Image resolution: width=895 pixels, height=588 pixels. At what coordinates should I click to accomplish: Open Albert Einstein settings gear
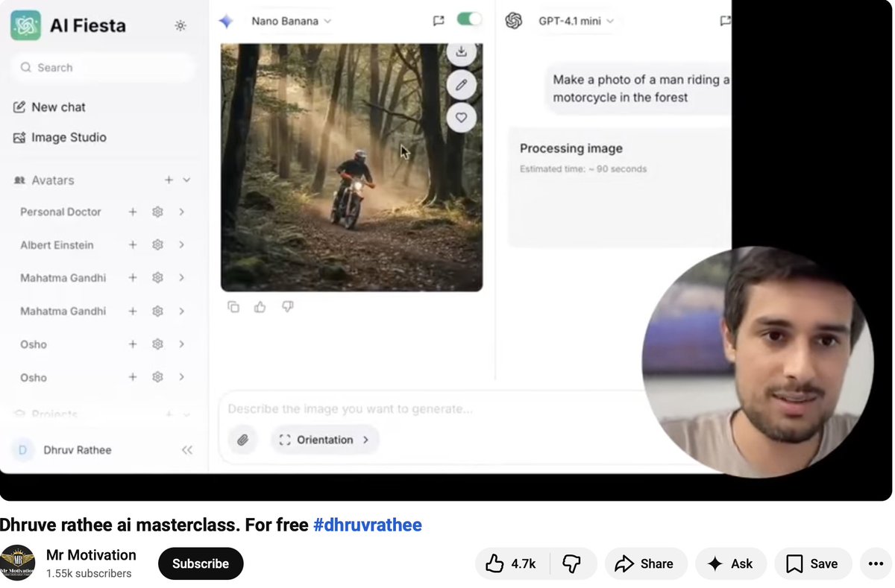coord(157,245)
